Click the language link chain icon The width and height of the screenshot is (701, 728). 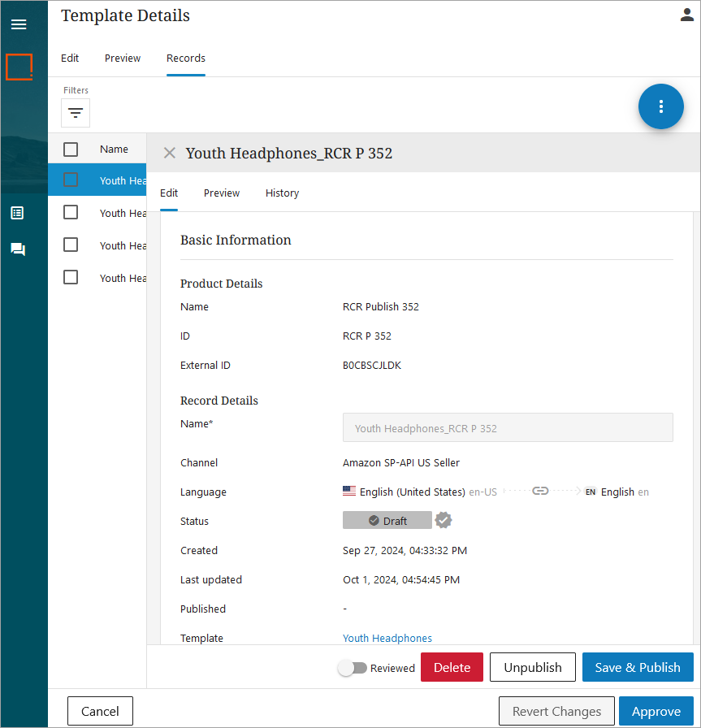[x=540, y=492]
